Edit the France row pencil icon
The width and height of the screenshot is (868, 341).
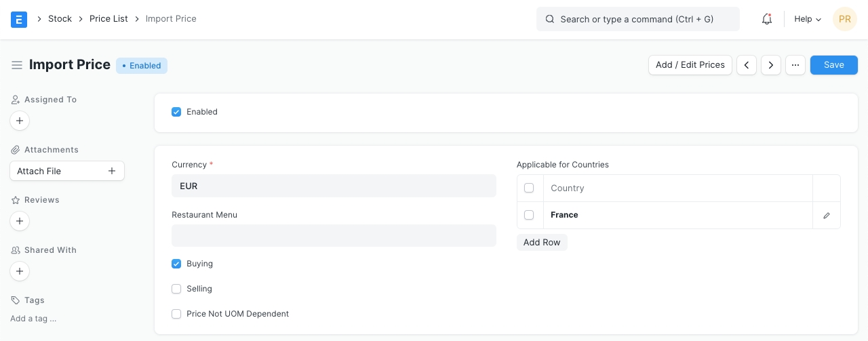[x=827, y=216]
